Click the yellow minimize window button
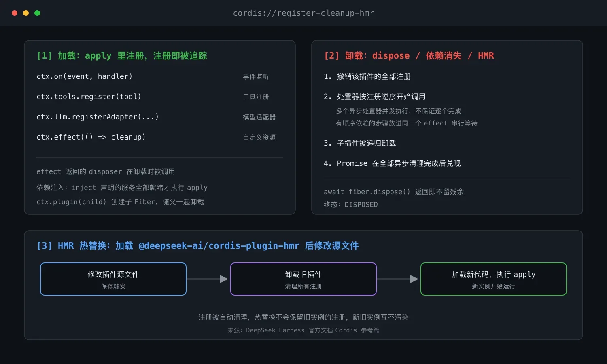607x364 pixels. pos(26,13)
